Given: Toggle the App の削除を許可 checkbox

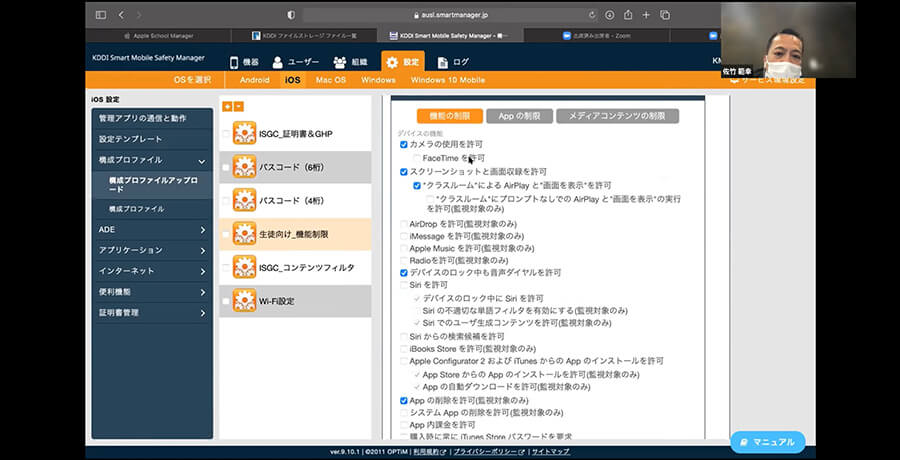Looking at the screenshot, I should coord(404,400).
